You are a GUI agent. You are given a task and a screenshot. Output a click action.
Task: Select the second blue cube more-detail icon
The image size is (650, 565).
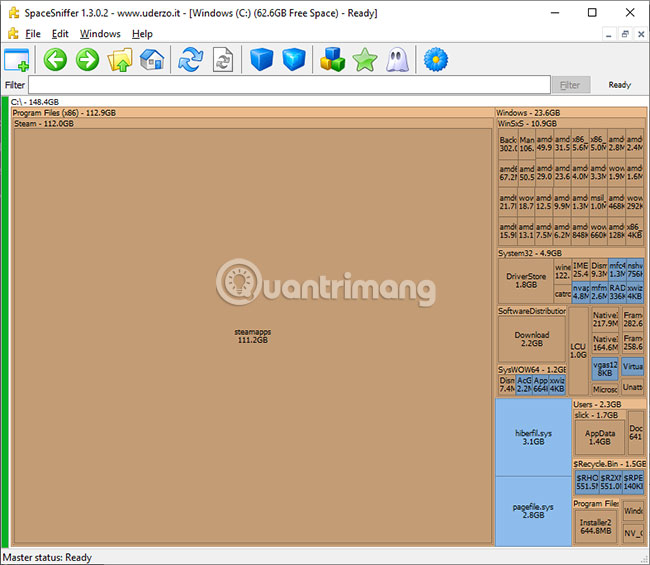[x=294, y=60]
